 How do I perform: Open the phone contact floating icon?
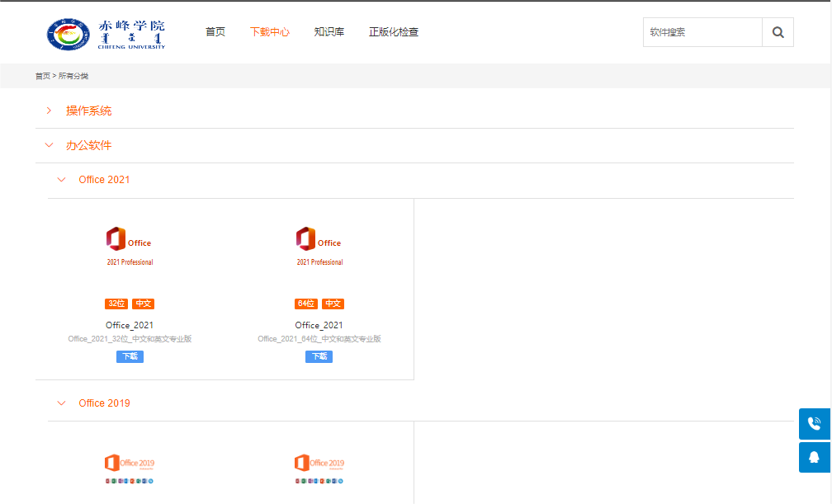815,424
